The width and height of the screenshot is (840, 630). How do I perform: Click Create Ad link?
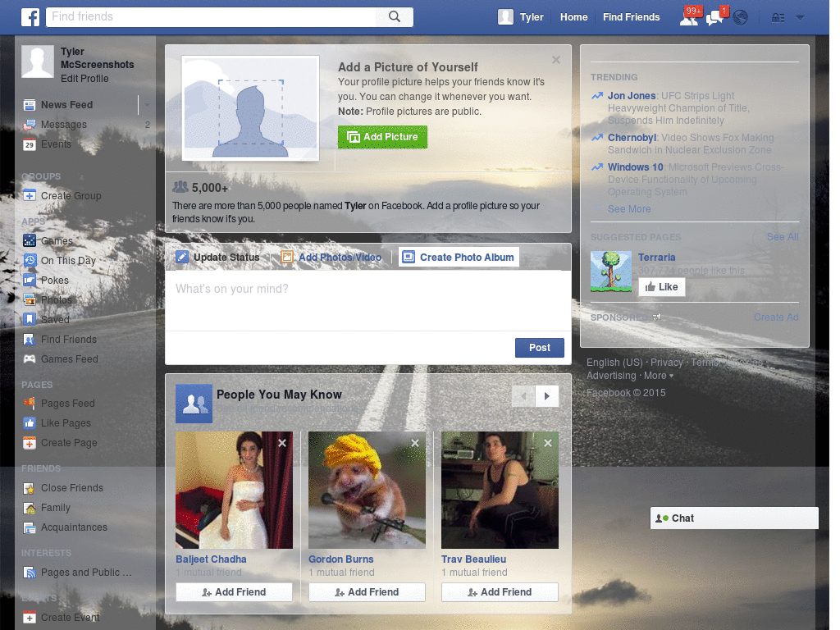tap(776, 317)
